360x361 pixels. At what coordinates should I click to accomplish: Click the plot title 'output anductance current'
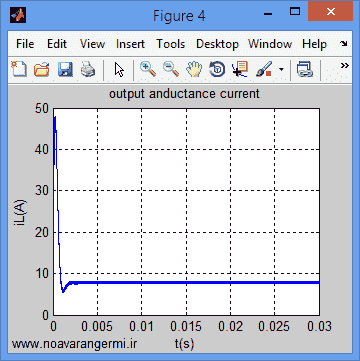pos(184,94)
